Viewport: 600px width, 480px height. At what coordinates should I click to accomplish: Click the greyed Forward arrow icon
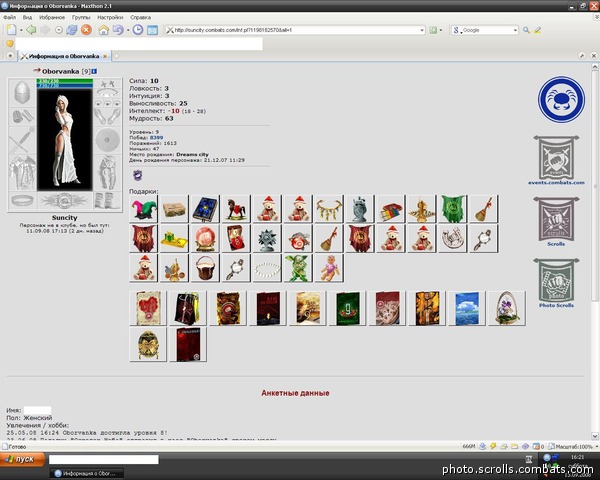45,30
